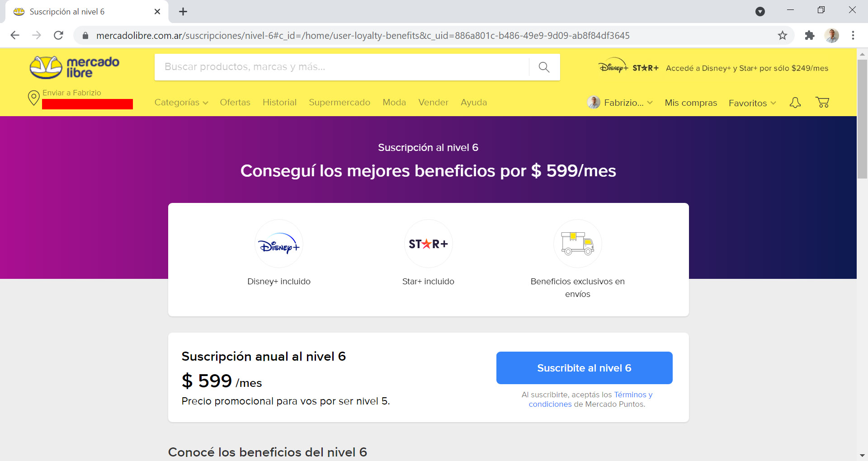Expand the Favoritos dropdown
The height and width of the screenshot is (461, 868).
point(752,103)
